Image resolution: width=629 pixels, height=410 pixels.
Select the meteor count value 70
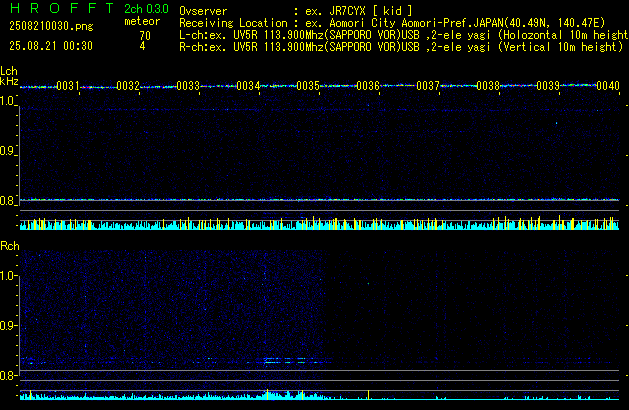(x=145, y=36)
